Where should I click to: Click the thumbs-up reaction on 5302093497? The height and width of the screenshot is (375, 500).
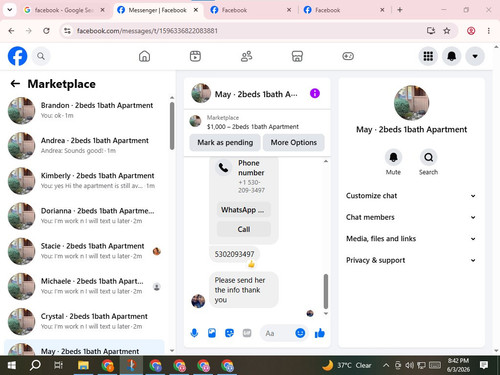251,264
